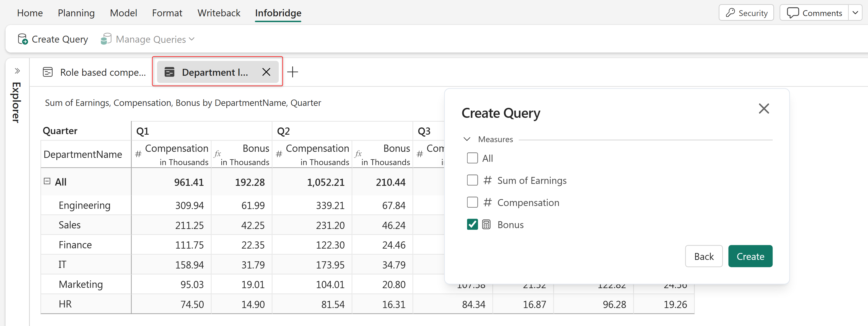Collapse the Measures section chevron
This screenshot has width=868, height=326.
click(x=467, y=139)
